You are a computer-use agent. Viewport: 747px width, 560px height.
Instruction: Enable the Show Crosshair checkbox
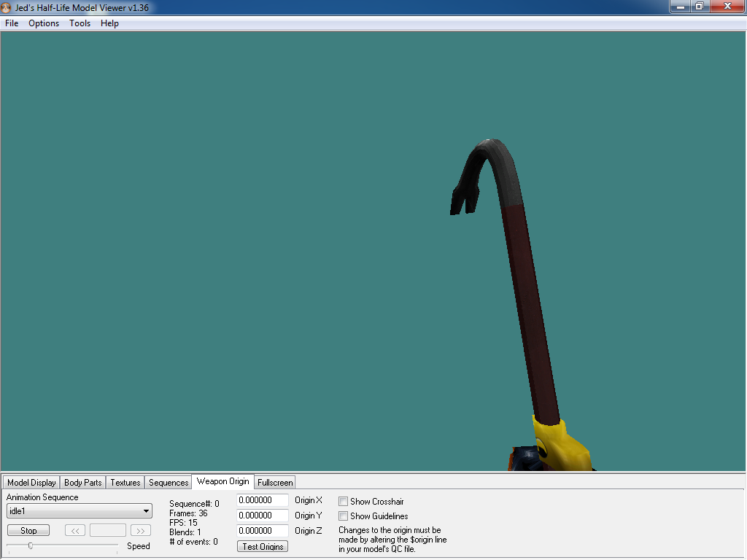click(343, 502)
